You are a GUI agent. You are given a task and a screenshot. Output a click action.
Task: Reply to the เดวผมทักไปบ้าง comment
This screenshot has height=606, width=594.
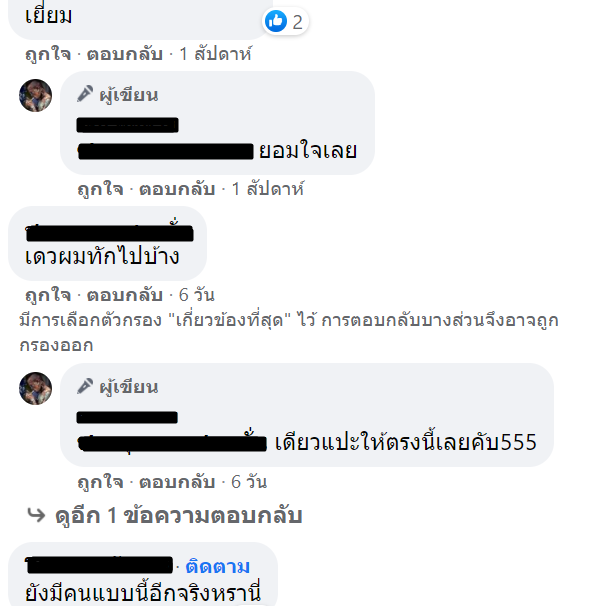coord(124,295)
